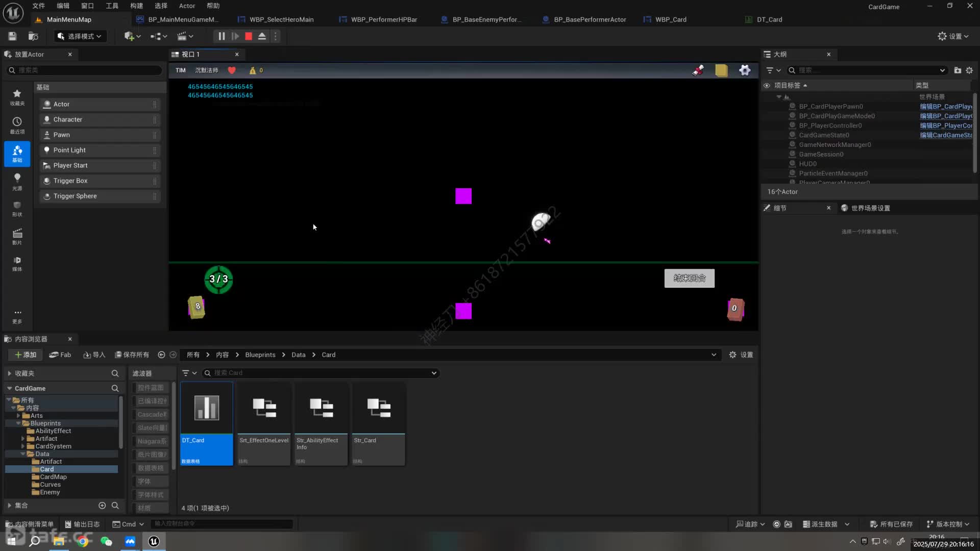Click the in-game settings gear icon

pyautogui.click(x=745, y=70)
